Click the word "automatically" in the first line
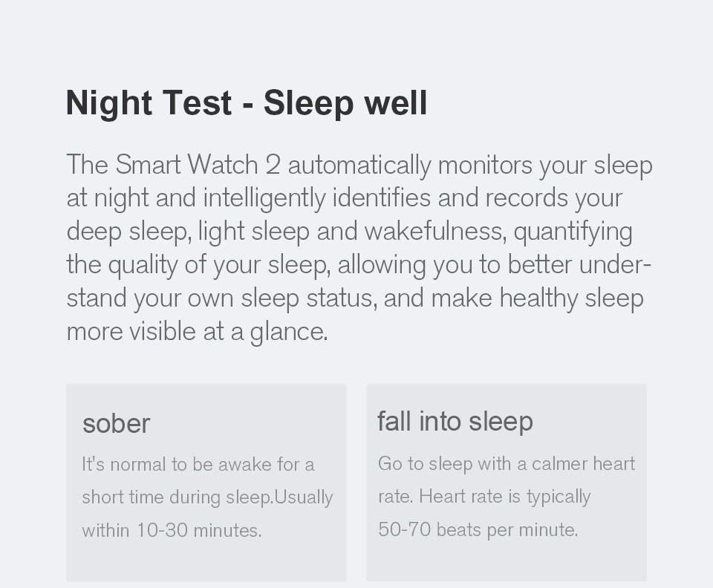713x588 pixels. coord(359,165)
